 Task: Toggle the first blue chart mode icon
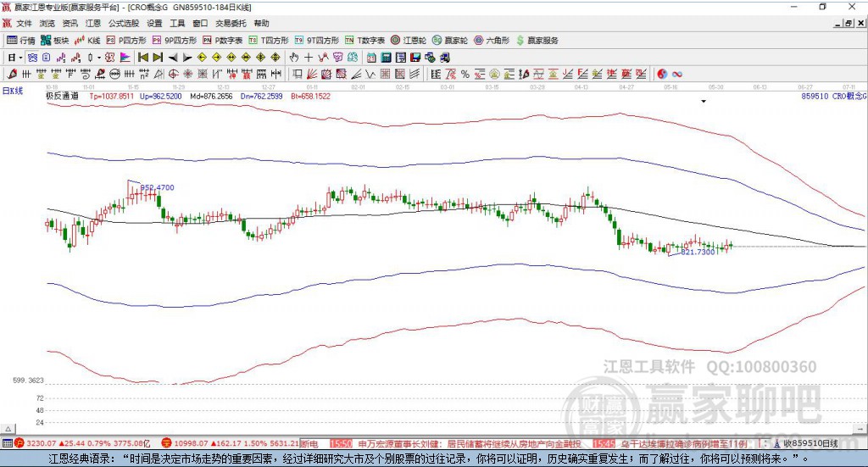click(32, 58)
